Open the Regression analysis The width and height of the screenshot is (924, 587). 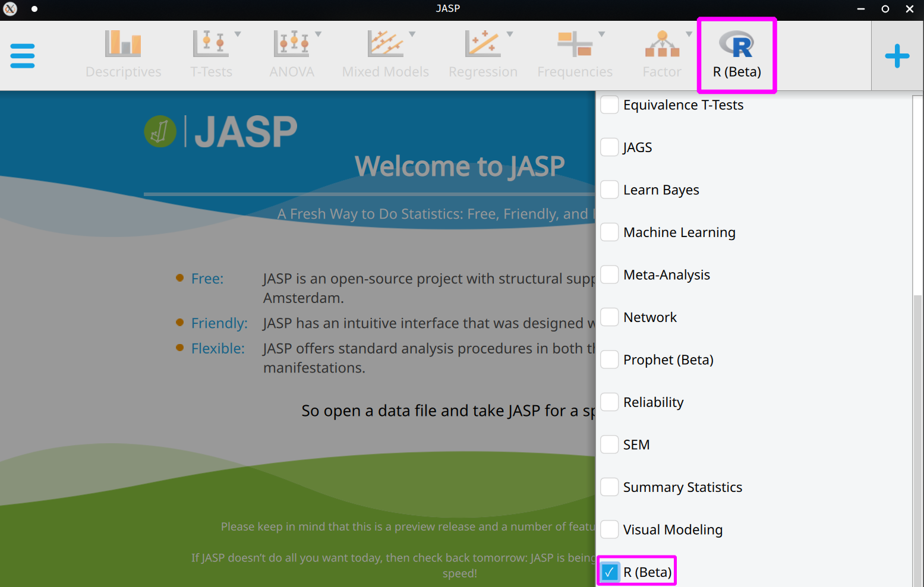click(483, 53)
